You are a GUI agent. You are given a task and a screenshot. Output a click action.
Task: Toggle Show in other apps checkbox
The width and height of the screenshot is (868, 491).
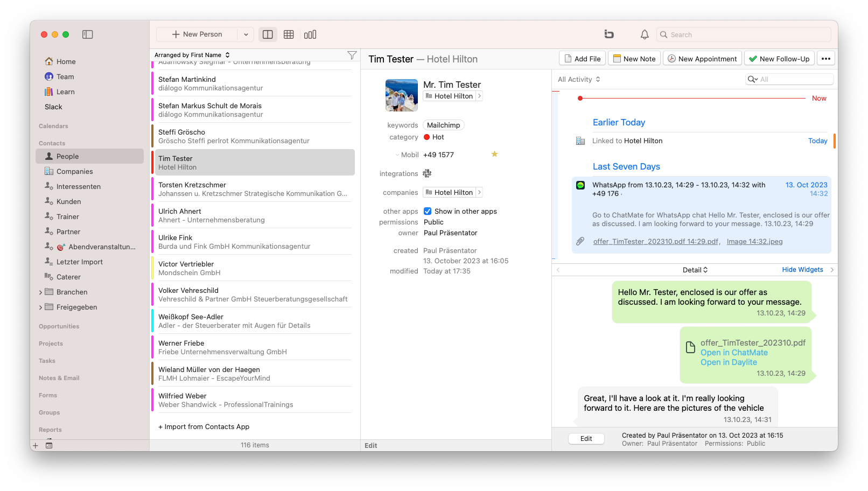(428, 211)
